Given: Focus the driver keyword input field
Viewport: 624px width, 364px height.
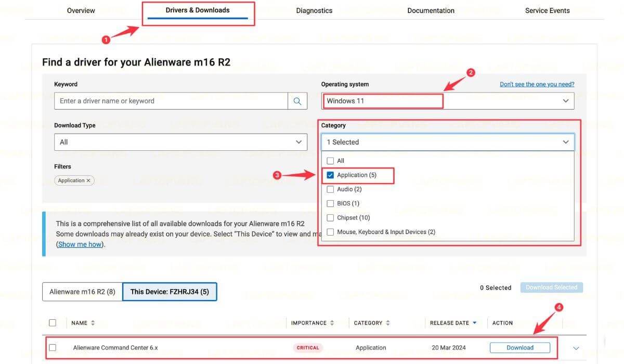Looking at the screenshot, I should [x=171, y=101].
